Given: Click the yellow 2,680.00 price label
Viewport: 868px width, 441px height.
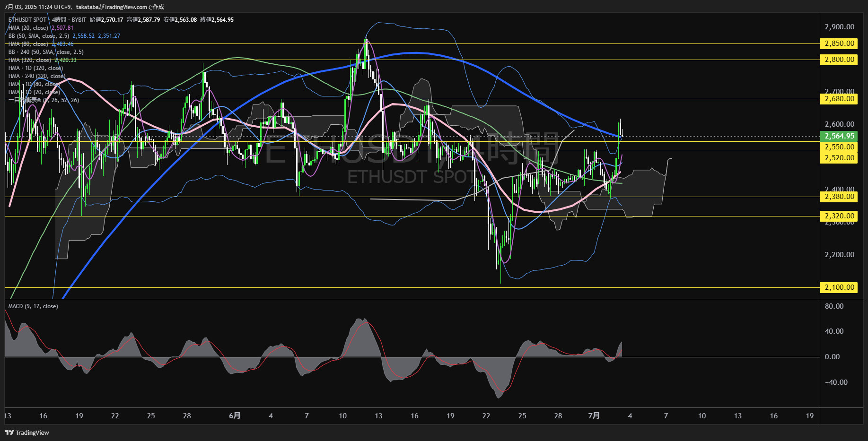Looking at the screenshot, I should pos(839,99).
